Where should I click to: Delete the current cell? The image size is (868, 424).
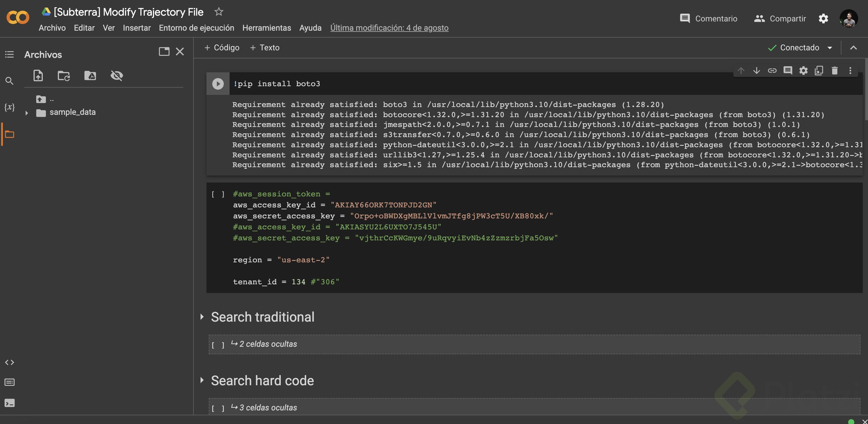coord(835,71)
